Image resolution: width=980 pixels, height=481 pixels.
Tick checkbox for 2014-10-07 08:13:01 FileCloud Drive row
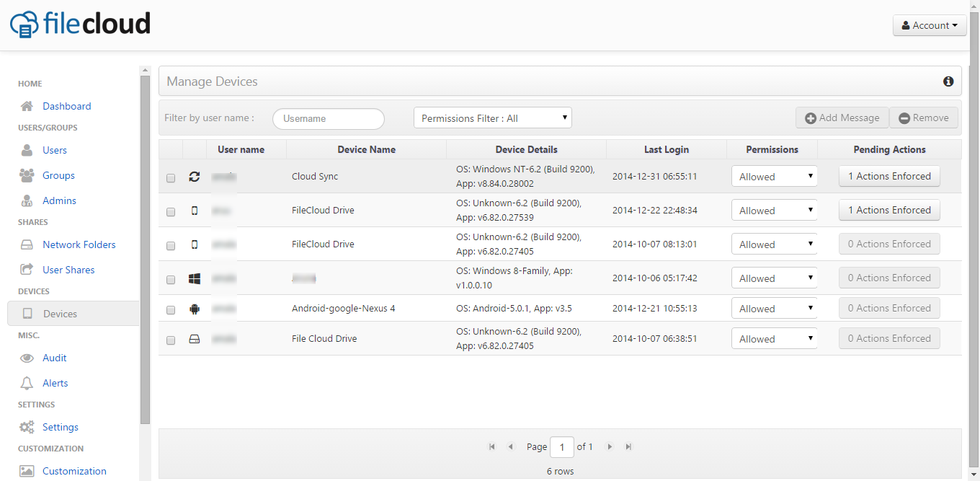pyautogui.click(x=171, y=246)
